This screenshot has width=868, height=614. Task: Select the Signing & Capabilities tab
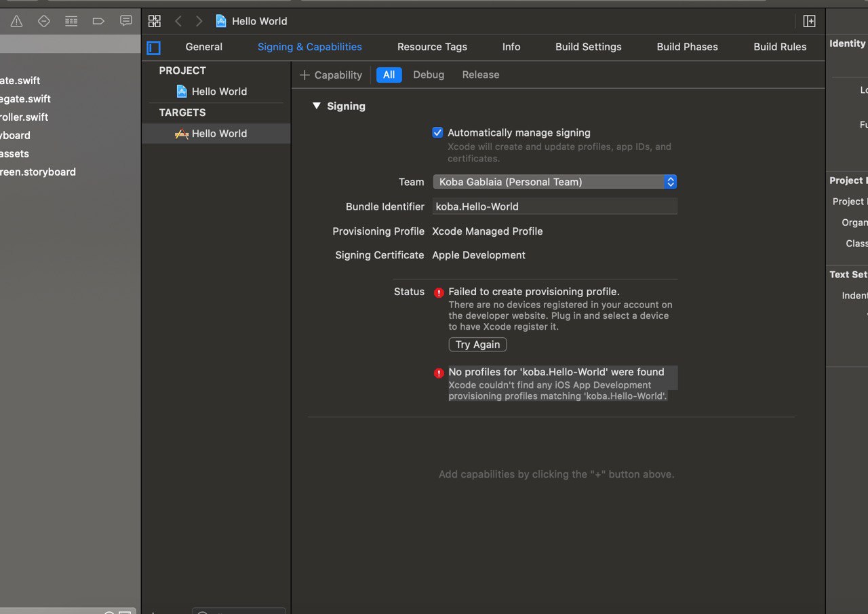310,47
